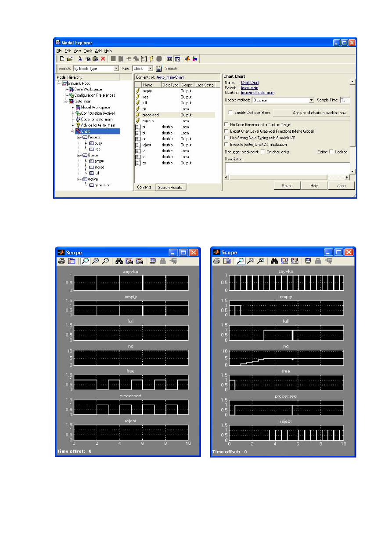Open the Type Clock dropdown
This screenshot has height=555, width=392.
pyautogui.click(x=151, y=69)
